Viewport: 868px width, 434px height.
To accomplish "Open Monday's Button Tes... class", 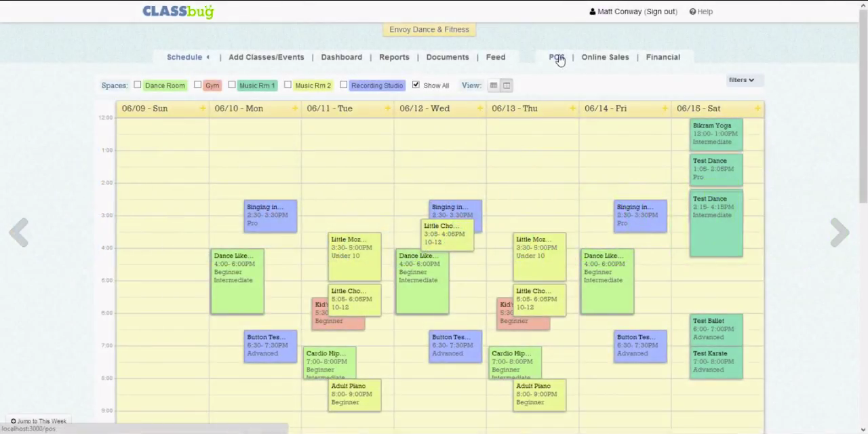I will coord(270,347).
